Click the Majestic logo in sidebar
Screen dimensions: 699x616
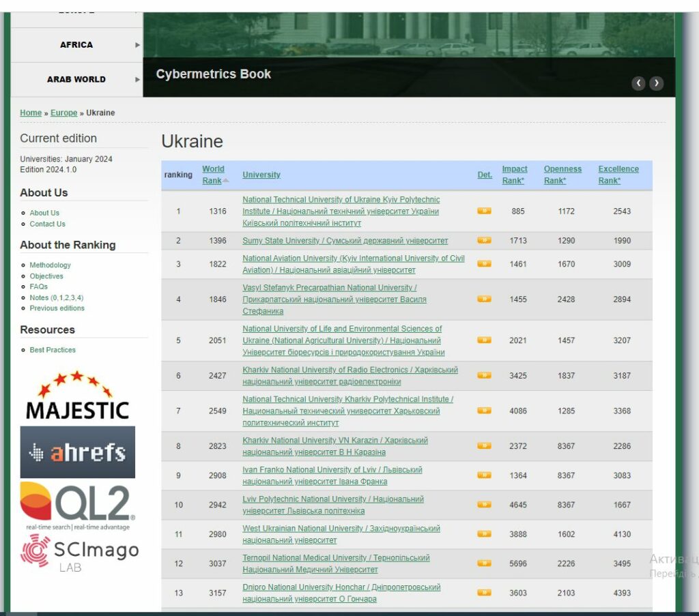point(77,396)
